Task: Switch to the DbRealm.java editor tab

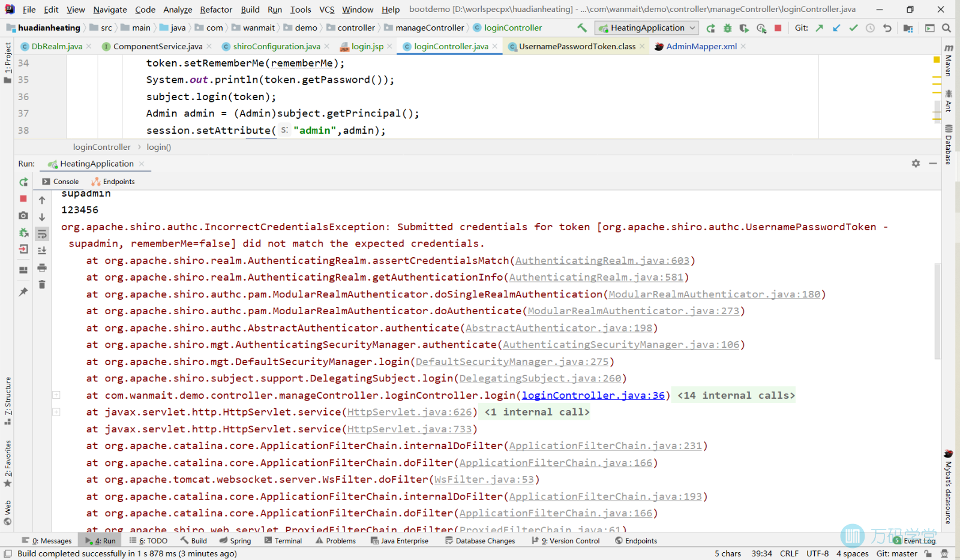Action: [56, 46]
